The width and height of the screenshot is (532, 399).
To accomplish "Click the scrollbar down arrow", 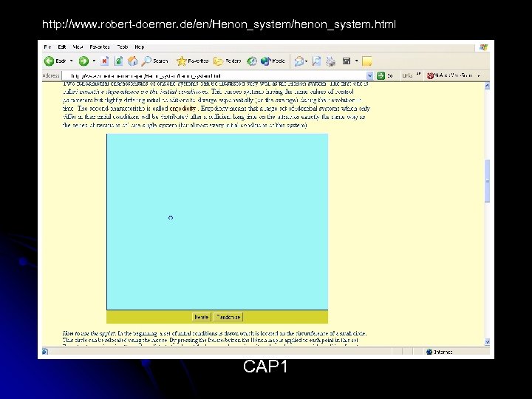I will (487, 341).
